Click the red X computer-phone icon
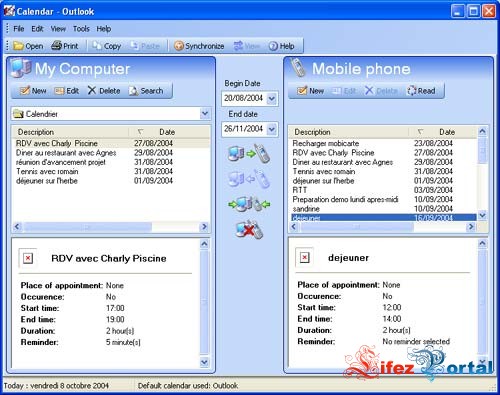The width and height of the screenshot is (500, 395). pyautogui.click(x=249, y=229)
